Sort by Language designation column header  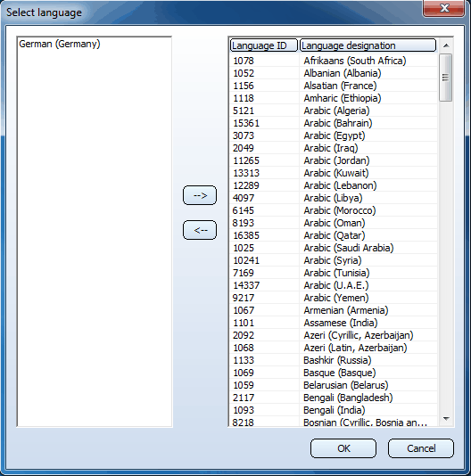[x=368, y=45]
